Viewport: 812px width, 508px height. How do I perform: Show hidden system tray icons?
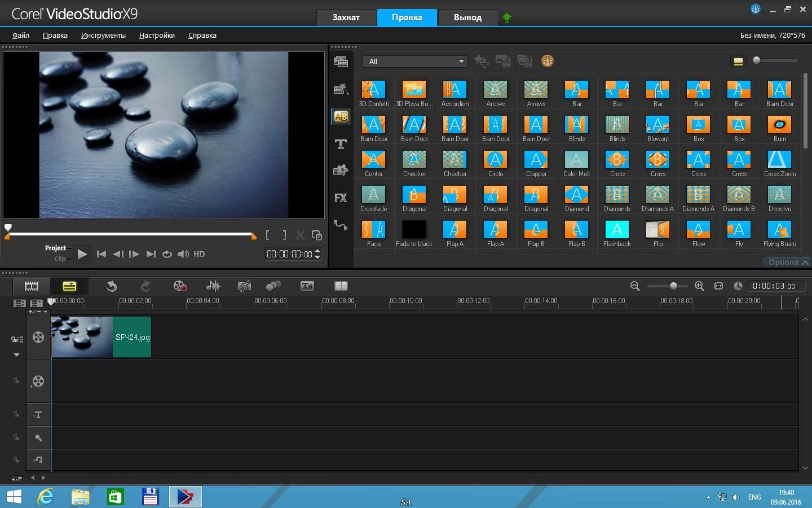pyautogui.click(x=708, y=497)
